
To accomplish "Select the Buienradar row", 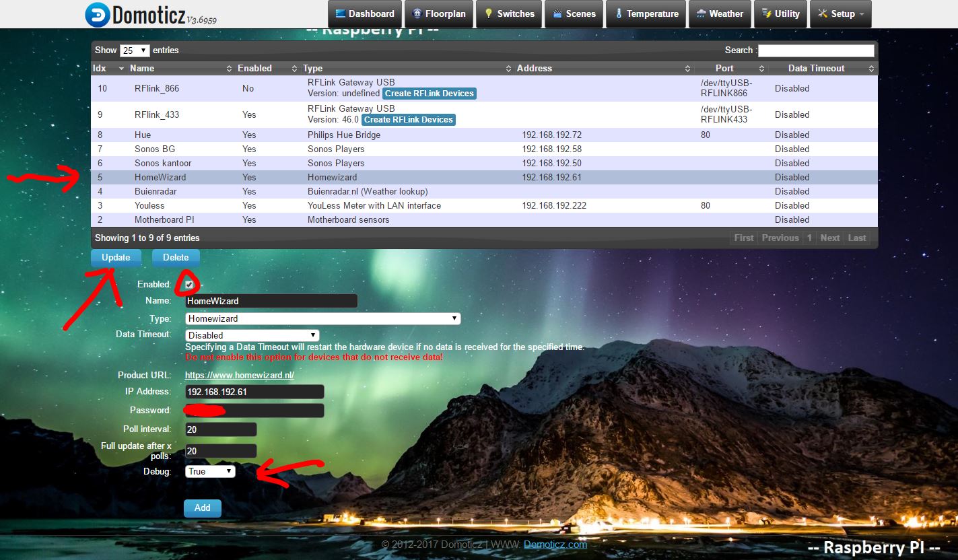I will (x=485, y=191).
